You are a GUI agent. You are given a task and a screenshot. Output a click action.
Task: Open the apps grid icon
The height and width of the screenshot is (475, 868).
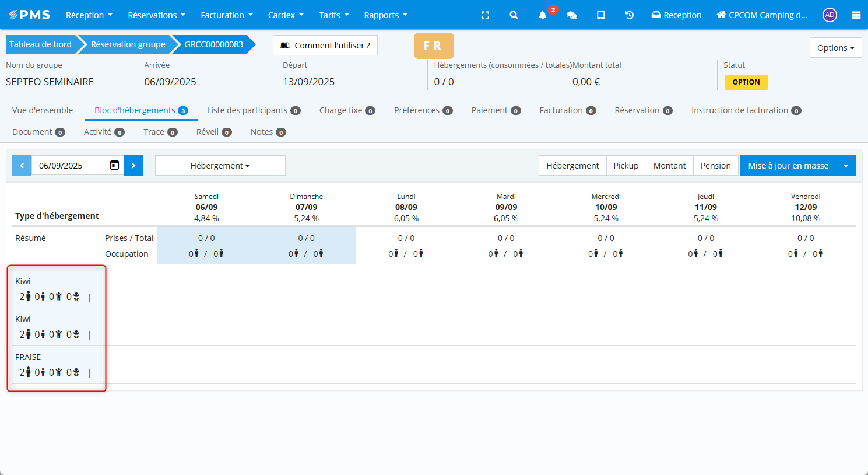coord(856,15)
